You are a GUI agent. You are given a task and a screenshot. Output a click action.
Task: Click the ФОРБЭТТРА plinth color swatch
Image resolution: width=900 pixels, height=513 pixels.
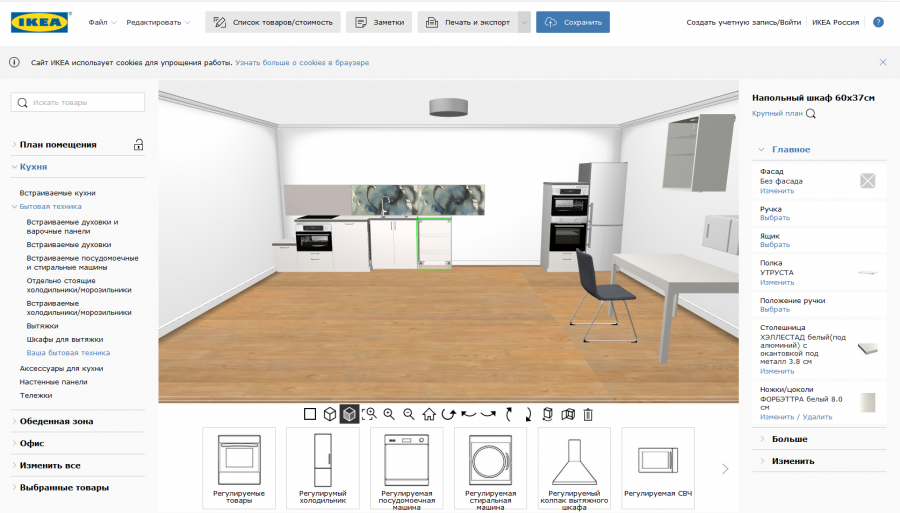pyautogui.click(x=868, y=402)
